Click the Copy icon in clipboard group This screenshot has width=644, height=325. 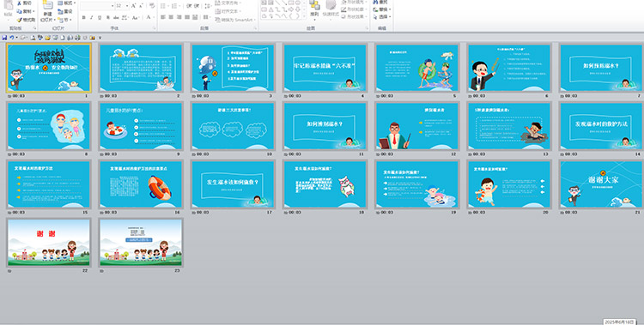tap(19, 11)
